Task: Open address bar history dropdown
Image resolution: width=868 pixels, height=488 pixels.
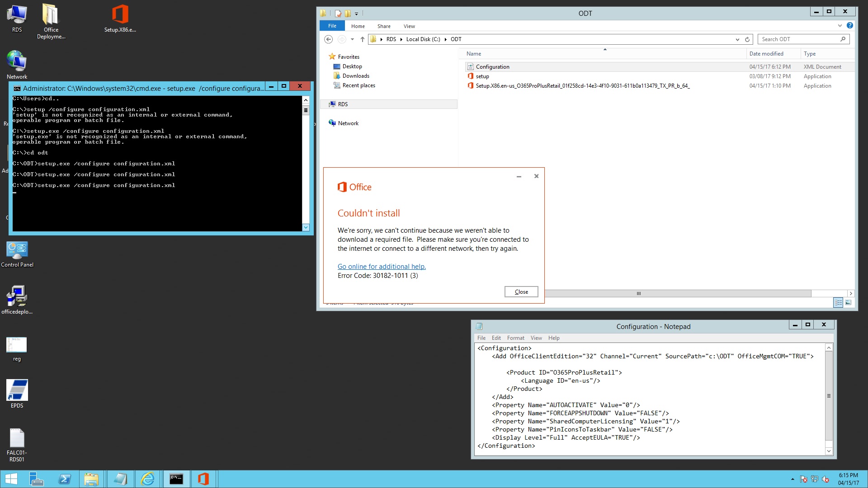Action: (x=737, y=39)
